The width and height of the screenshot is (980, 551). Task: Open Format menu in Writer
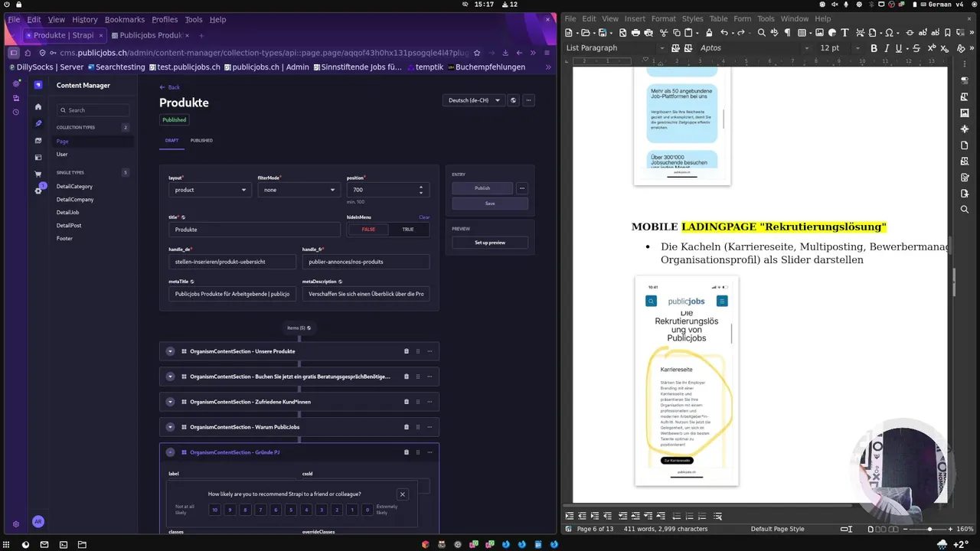[x=663, y=18]
